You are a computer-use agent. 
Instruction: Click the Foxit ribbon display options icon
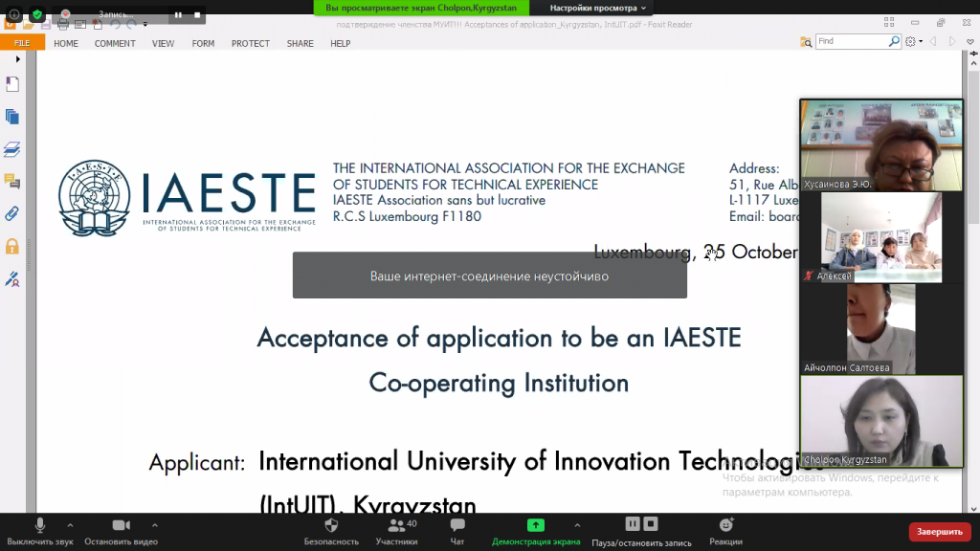pyautogui.click(x=889, y=23)
